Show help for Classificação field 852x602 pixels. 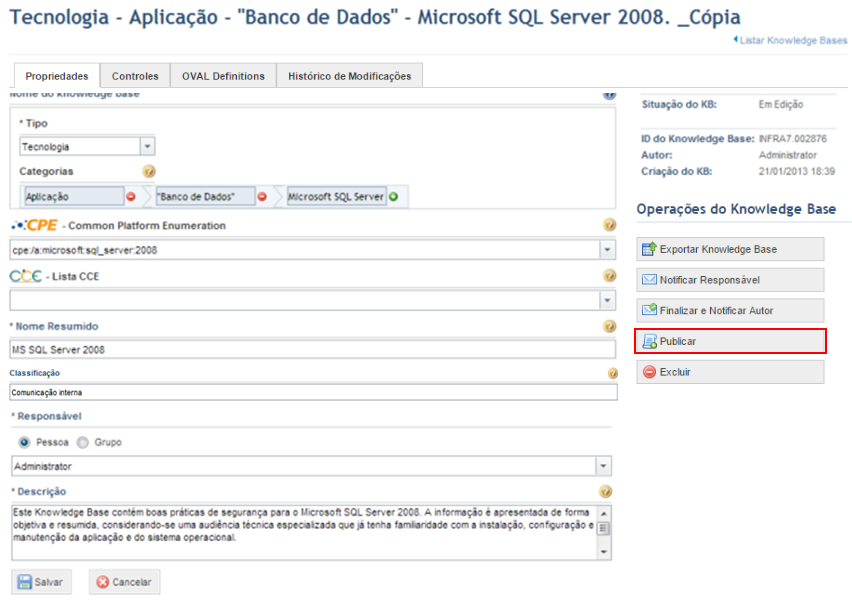pyautogui.click(x=612, y=373)
